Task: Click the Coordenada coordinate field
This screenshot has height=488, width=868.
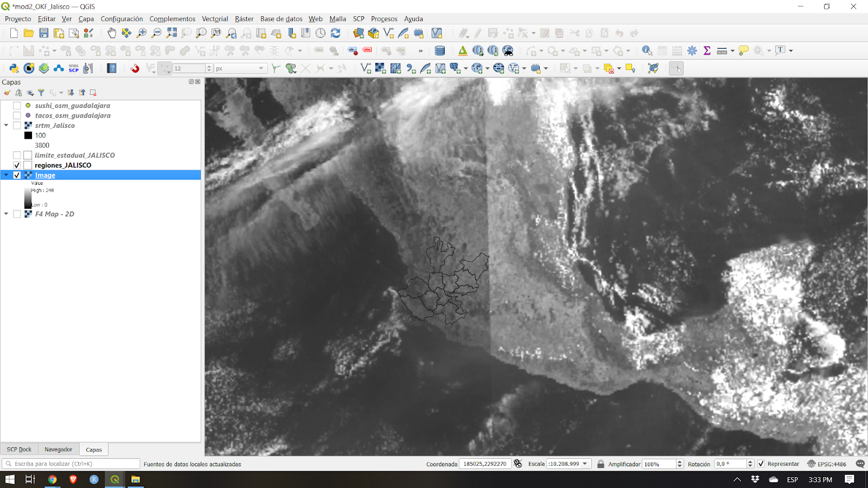Action: tap(484, 464)
